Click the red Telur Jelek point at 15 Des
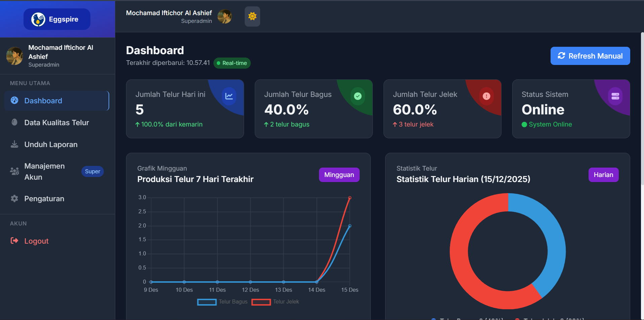Image resolution: width=644 pixels, height=320 pixels. point(350,198)
